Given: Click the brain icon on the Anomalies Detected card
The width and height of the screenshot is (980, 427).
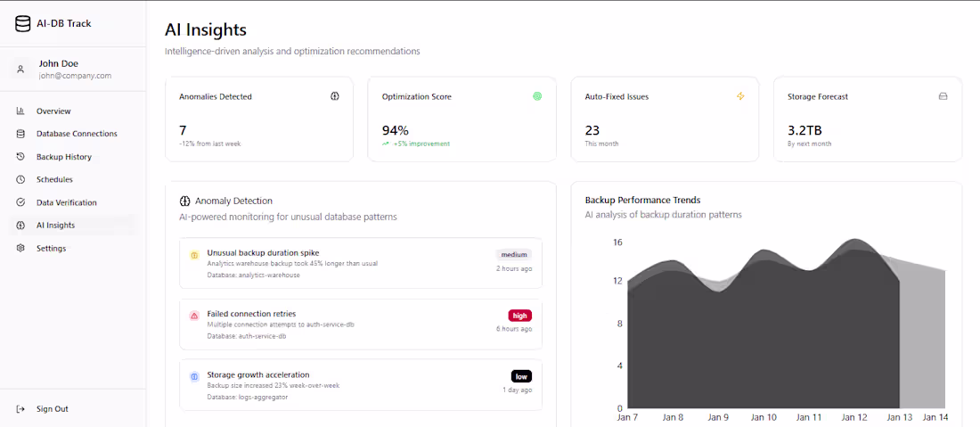Looking at the screenshot, I should point(335,96).
